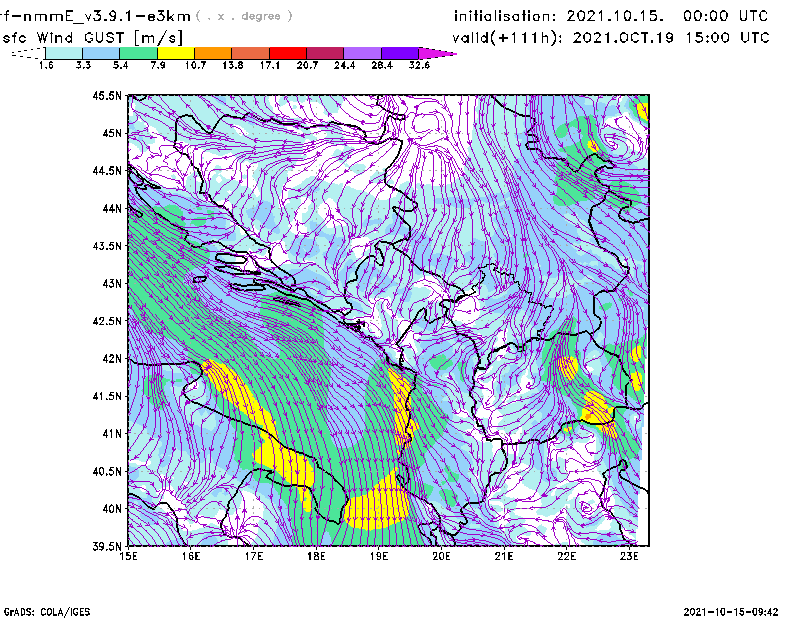
Task: Click the '18E' longitude label
Action: pos(316,556)
